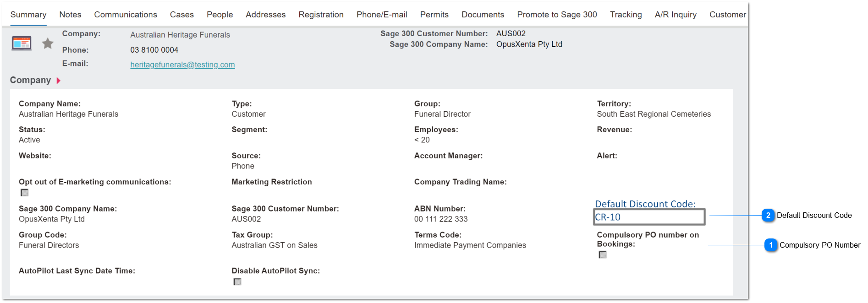Click the Source value Phone

[x=243, y=166]
